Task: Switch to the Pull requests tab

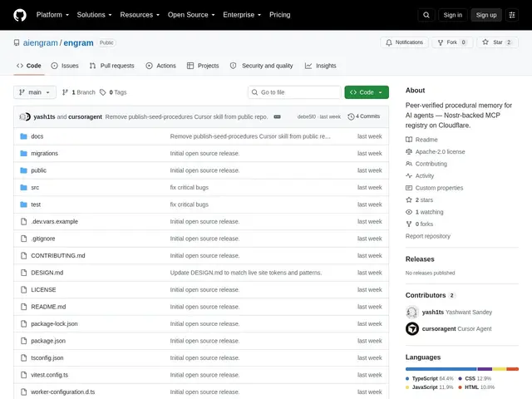Action: [111, 66]
